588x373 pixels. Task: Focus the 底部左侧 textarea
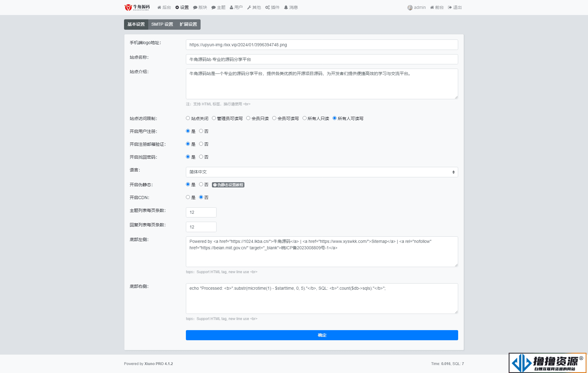[x=322, y=252]
